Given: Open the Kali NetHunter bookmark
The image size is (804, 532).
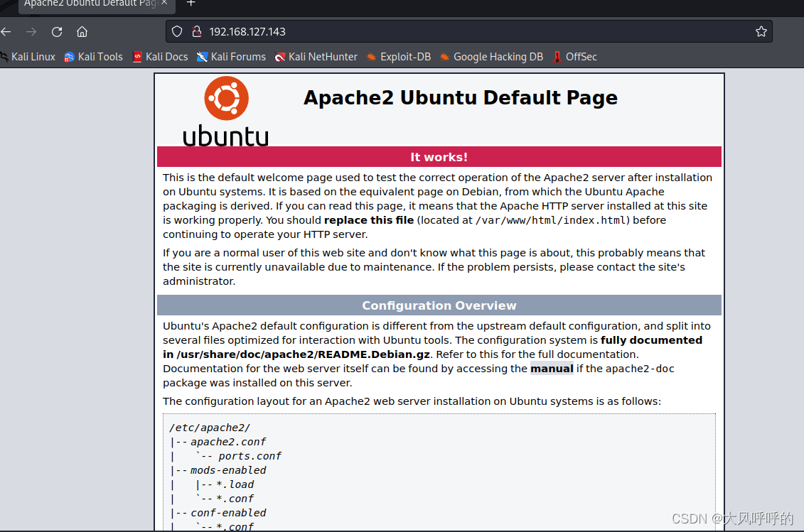Looking at the screenshot, I should coord(316,57).
